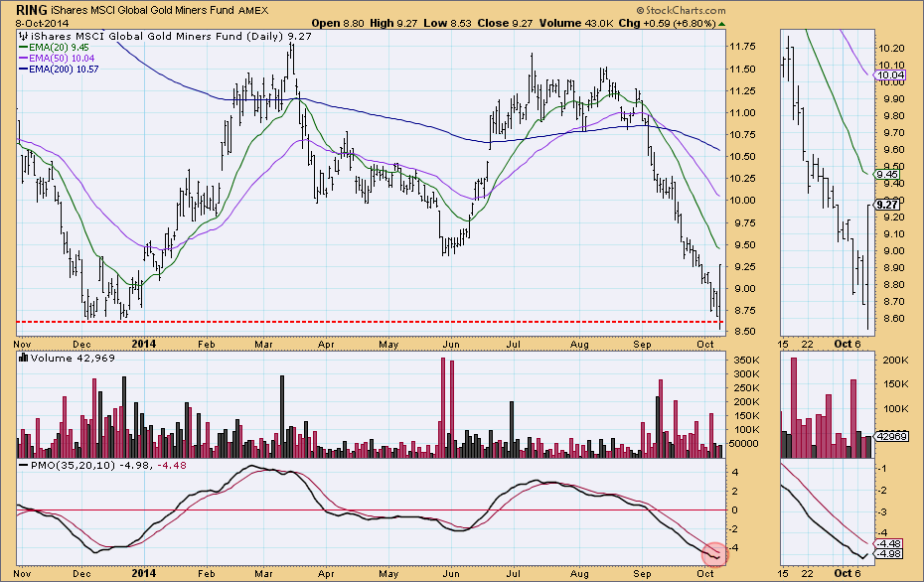
Task: Click the 10.75 price axis label
Action: pyautogui.click(x=742, y=134)
